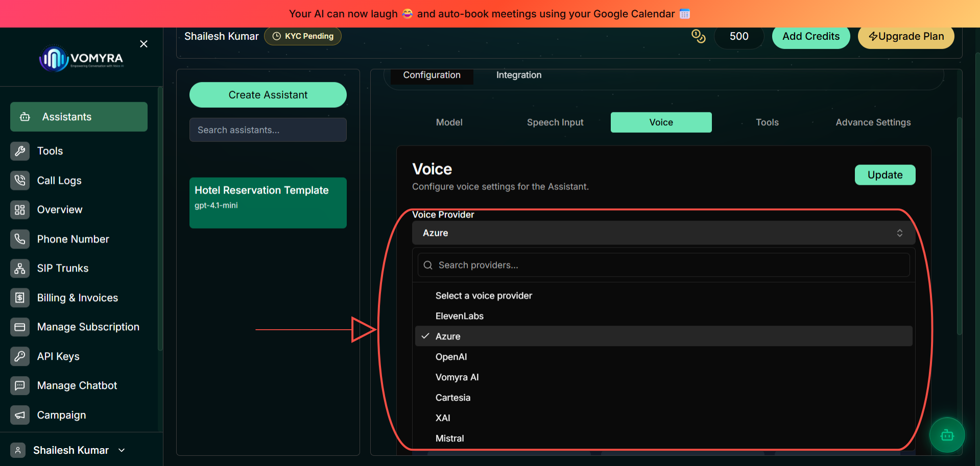The height and width of the screenshot is (466, 980).
Task: Click the checkmark beside Azure option
Action: pyautogui.click(x=425, y=336)
